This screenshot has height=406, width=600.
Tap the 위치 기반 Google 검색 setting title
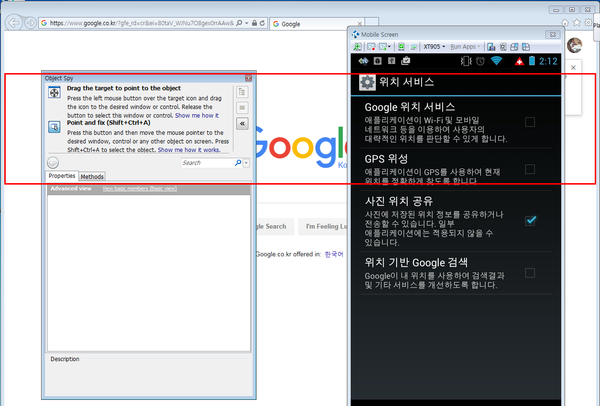click(x=416, y=263)
